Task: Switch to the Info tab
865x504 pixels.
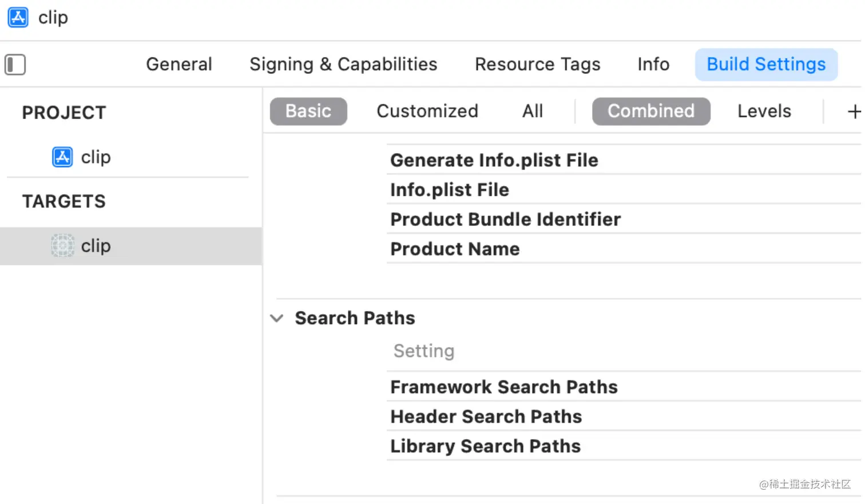Action: click(653, 64)
